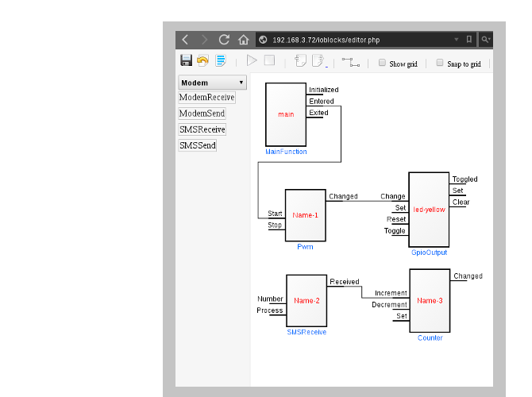The height and width of the screenshot is (397, 532).
Task: Select the SMSReceive block button
Action: click(202, 129)
